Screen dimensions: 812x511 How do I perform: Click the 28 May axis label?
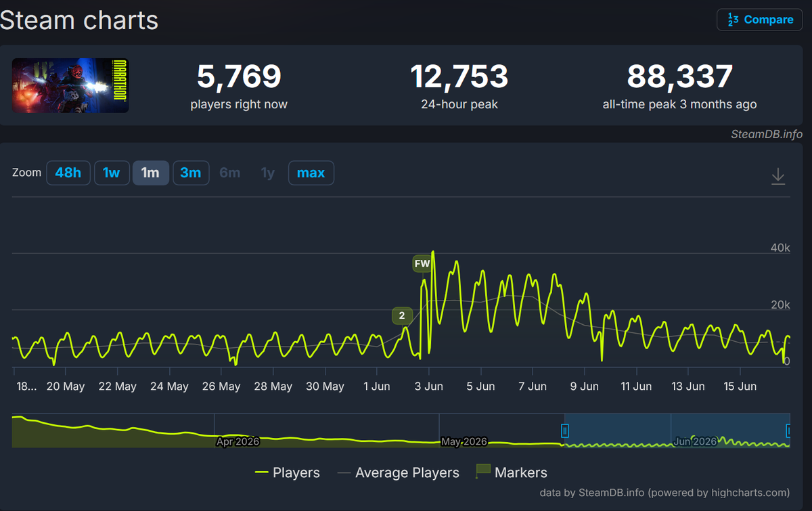273,386
